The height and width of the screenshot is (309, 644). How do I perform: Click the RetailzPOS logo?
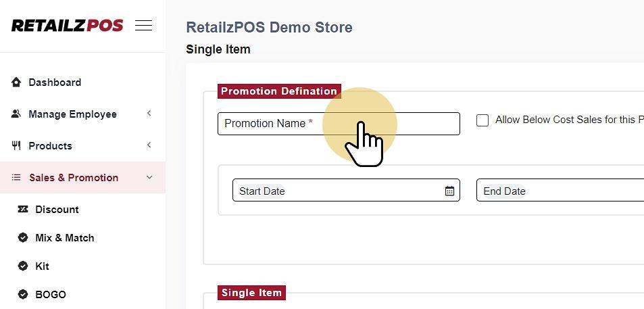[67, 26]
